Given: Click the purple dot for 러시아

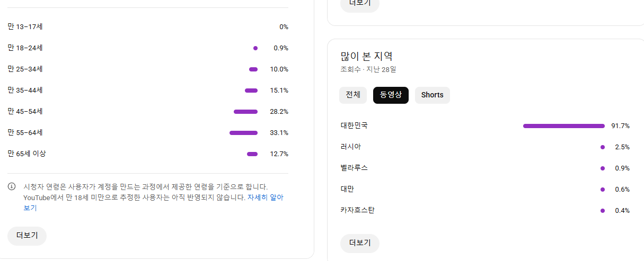Looking at the screenshot, I should point(603,147).
